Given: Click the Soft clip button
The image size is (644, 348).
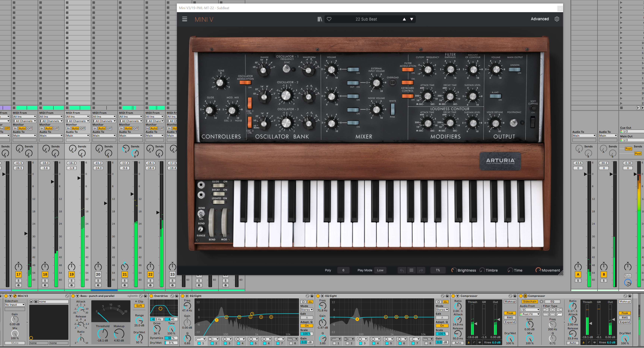Looking at the screenshot, I should (139, 306).
